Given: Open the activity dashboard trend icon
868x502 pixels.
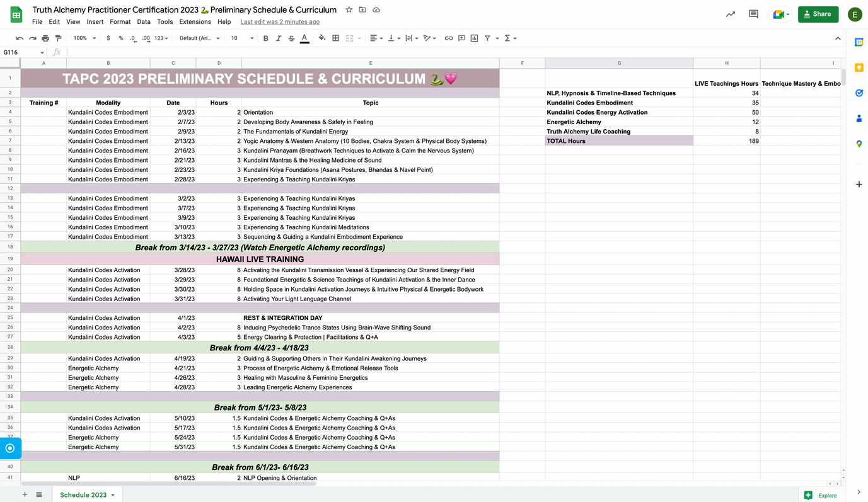Looking at the screenshot, I should [730, 14].
